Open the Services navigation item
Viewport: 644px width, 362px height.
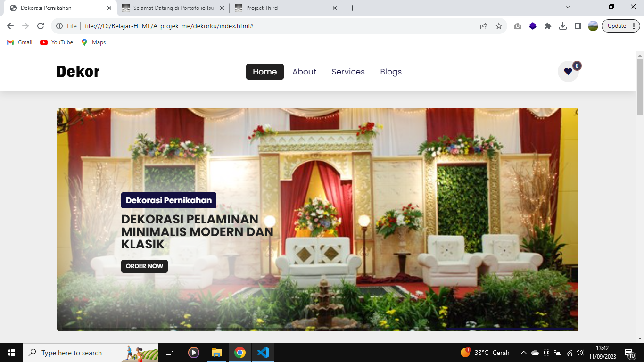coord(348,72)
